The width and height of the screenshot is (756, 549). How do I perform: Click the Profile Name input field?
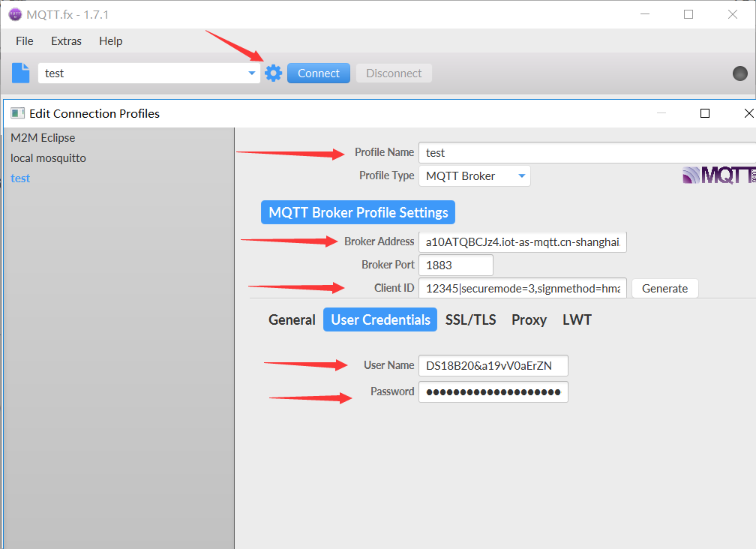pyautogui.click(x=587, y=153)
